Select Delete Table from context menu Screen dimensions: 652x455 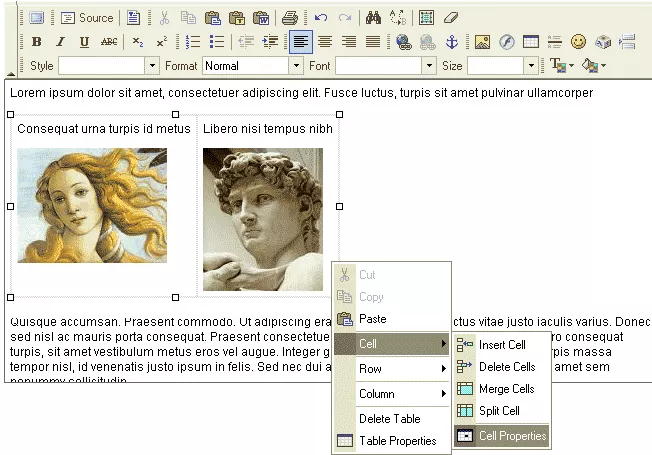(392, 419)
